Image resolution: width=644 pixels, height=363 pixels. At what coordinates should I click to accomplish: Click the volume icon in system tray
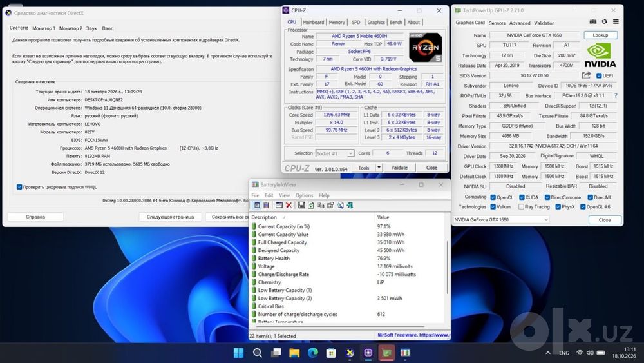590,353
